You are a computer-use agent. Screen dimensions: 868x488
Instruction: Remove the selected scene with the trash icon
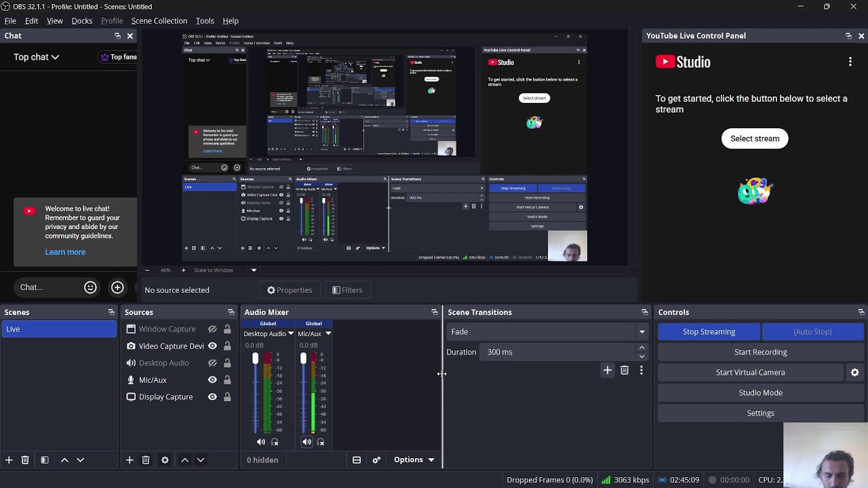click(x=25, y=460)
